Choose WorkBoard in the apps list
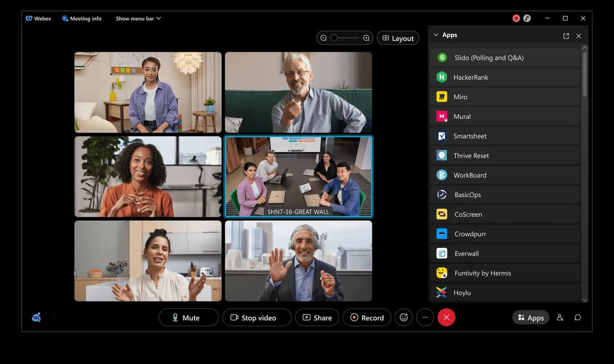The width and height of the screenshot is (614, 364). pyautogui.click(x=505, y=175)
